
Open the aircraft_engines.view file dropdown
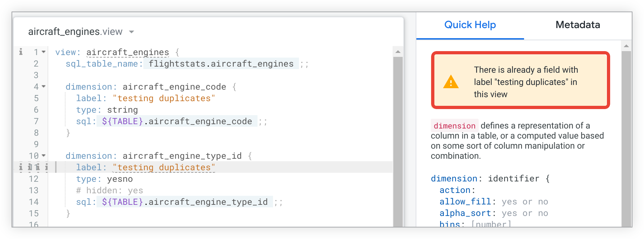click(x=131, y=32)
